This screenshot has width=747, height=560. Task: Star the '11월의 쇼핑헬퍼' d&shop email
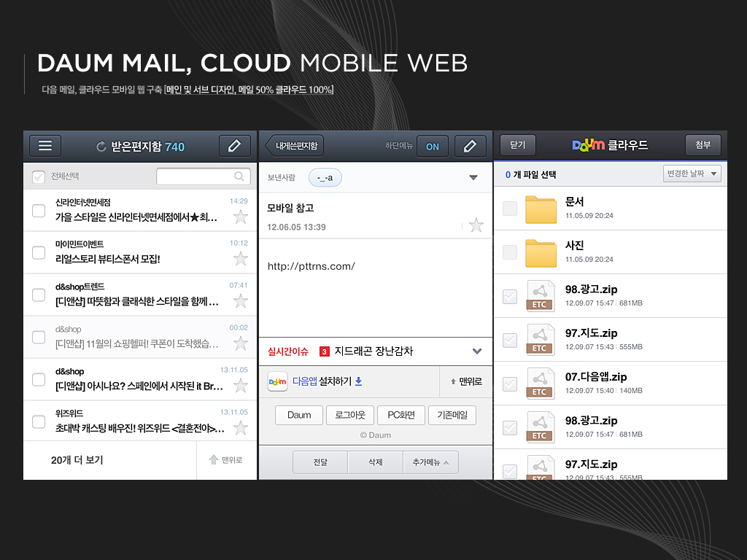point(241,343)
